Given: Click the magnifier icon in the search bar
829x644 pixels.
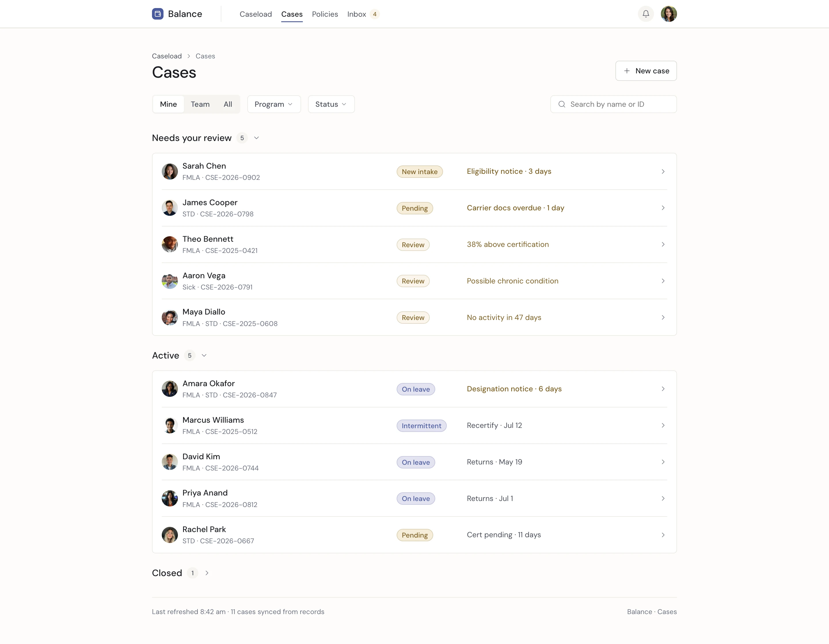Looking at the screenshot, I should point(562,104).
